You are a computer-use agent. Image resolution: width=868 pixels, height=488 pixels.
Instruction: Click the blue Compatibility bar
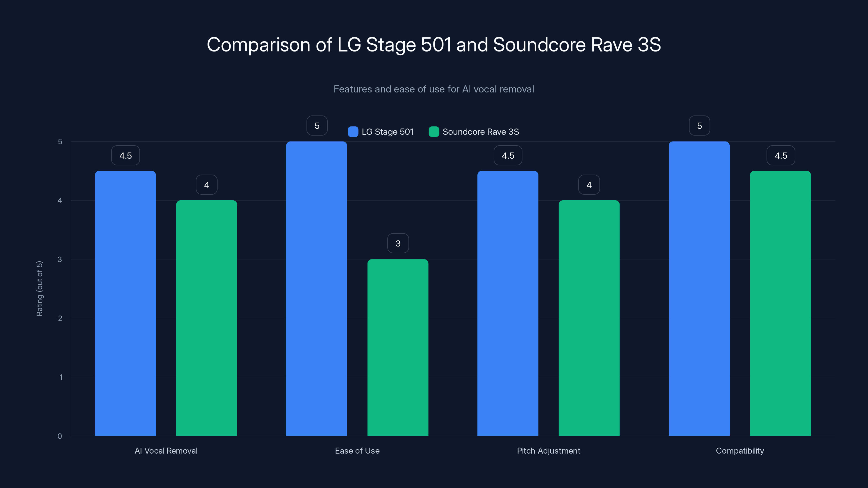pos(699,290)
